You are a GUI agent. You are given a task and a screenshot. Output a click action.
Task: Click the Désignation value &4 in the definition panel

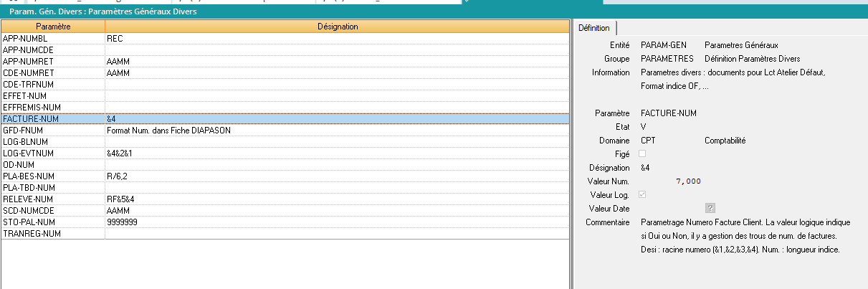(646, 167)
